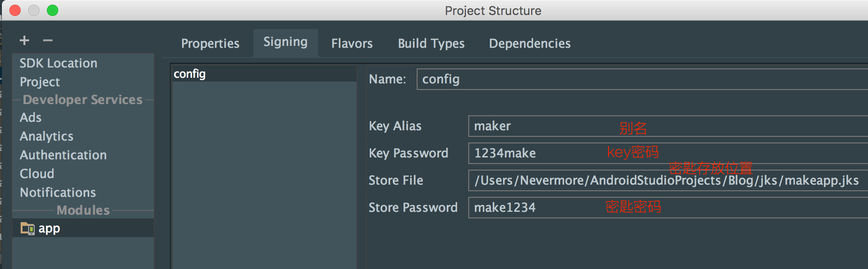
Task: Go to the Dependencies tab
Action: tap(530, 44)
